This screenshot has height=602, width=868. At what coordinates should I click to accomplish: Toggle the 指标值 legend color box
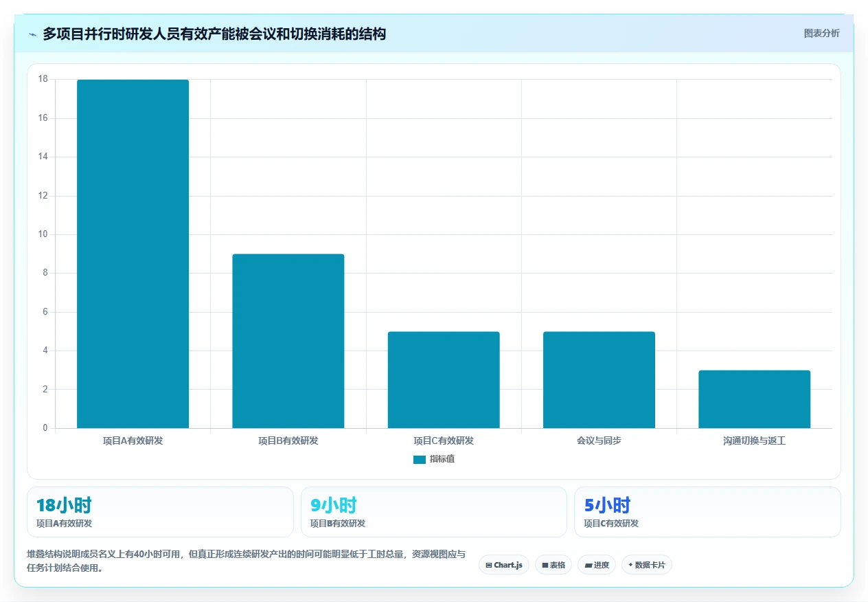(420, 459)
